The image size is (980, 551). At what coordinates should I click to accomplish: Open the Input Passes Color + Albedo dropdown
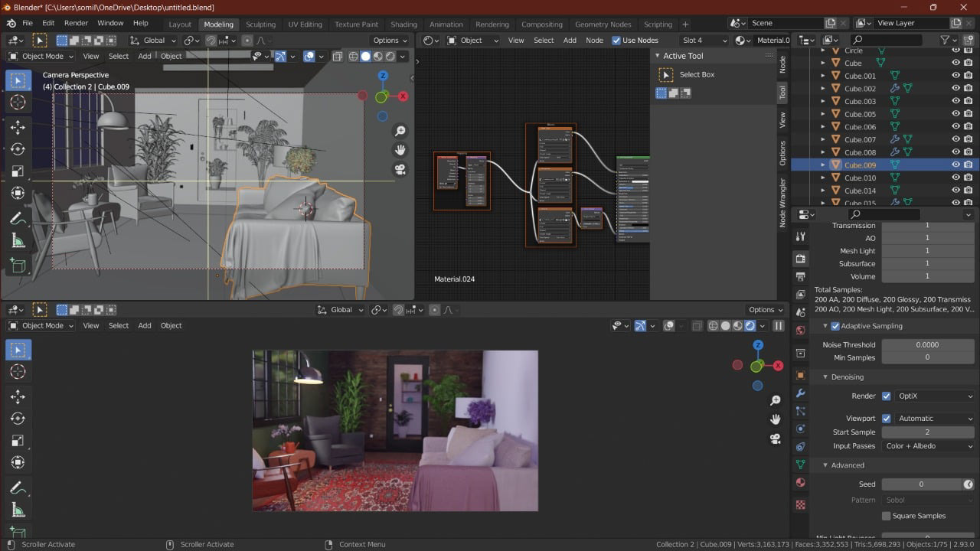[929, 446]
